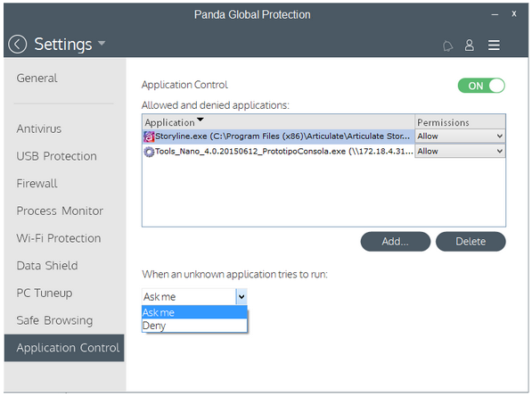Open the user account icon
Screen dimensions: 532x397
[x=470, y=45]
